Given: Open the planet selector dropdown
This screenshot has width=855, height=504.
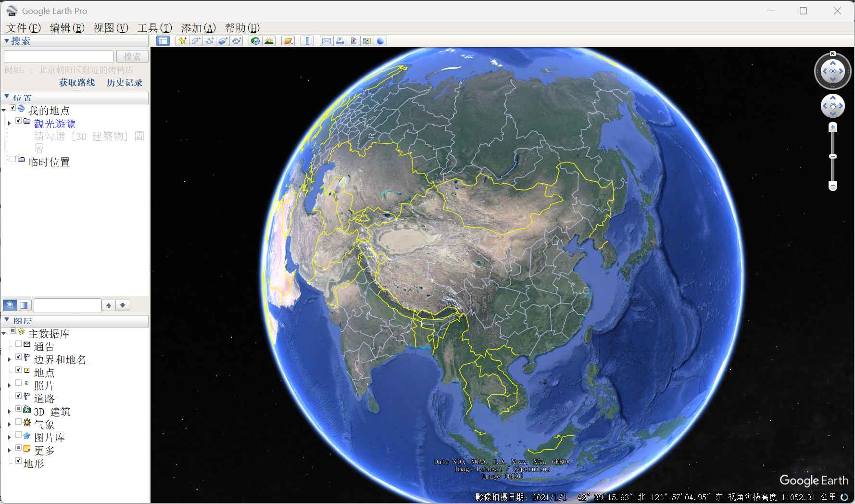Looking at the screenshot, I should click(x=288, y=41).
